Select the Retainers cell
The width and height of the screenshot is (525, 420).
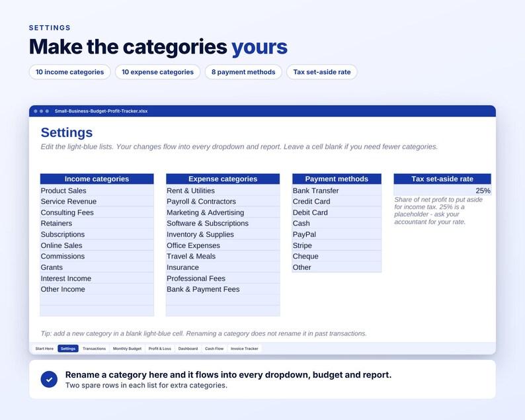point(97,224)
